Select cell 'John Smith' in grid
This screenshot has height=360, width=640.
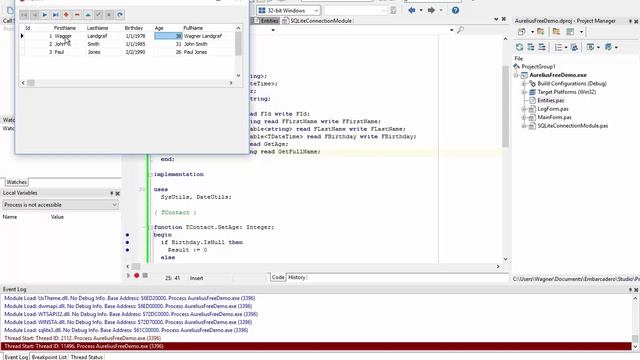(x=196, y=44)
